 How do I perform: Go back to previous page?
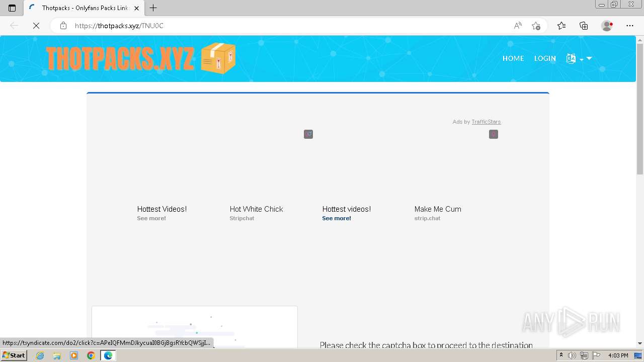click(x=14, y=26)
